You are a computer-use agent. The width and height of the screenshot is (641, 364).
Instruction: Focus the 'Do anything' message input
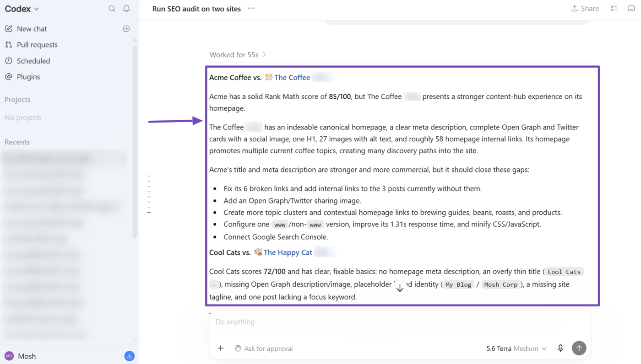click(400, 322)
